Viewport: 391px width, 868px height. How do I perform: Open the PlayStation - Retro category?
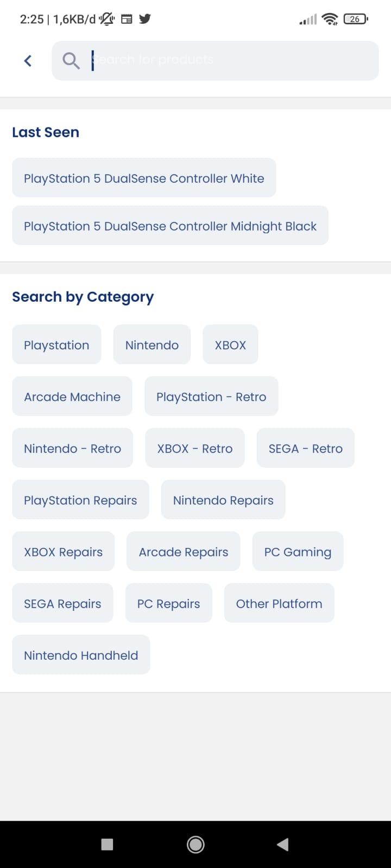pos(211,397)
